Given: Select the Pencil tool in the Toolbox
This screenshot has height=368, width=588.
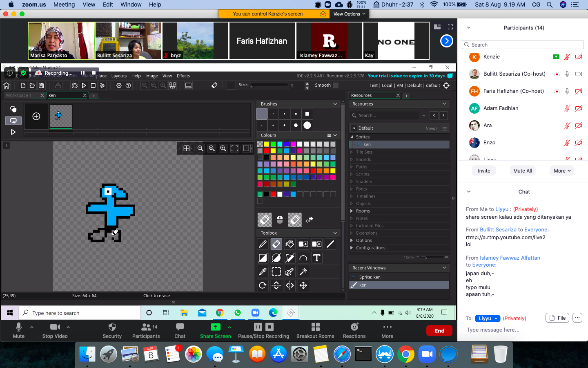Looking at the screenshot, I should pos(263,244).
